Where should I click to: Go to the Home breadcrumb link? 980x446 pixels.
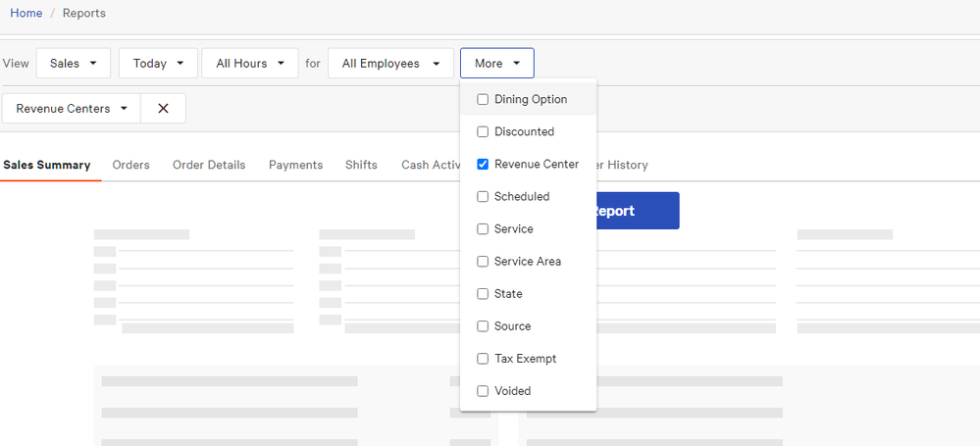(26, 13)
